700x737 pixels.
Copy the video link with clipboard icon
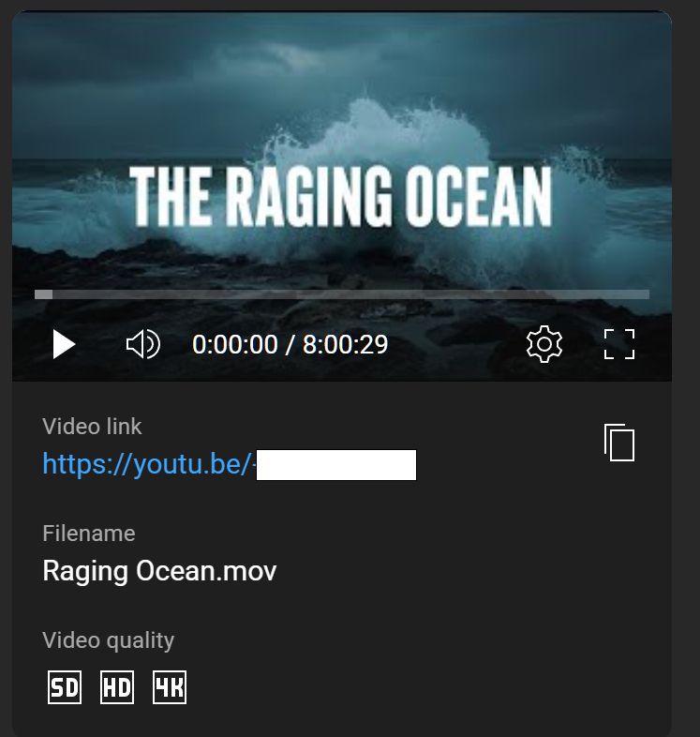pos(619,443)
